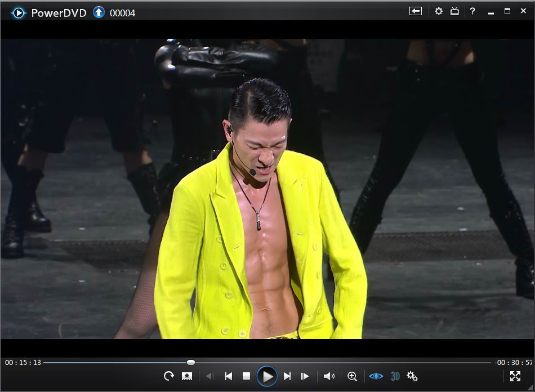Click the back arrow in title bar
Image resolution: width=535 pixels, height=392 pixels.
coord(415,11)
